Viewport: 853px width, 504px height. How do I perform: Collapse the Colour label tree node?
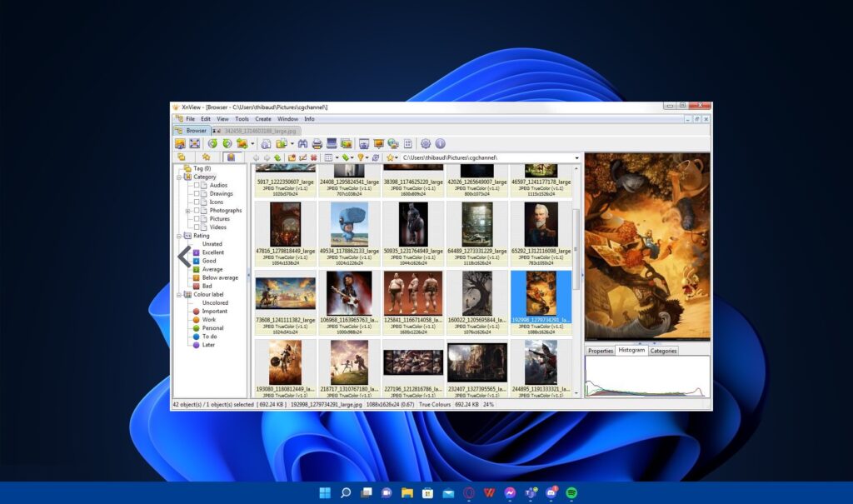click(179, 294)
